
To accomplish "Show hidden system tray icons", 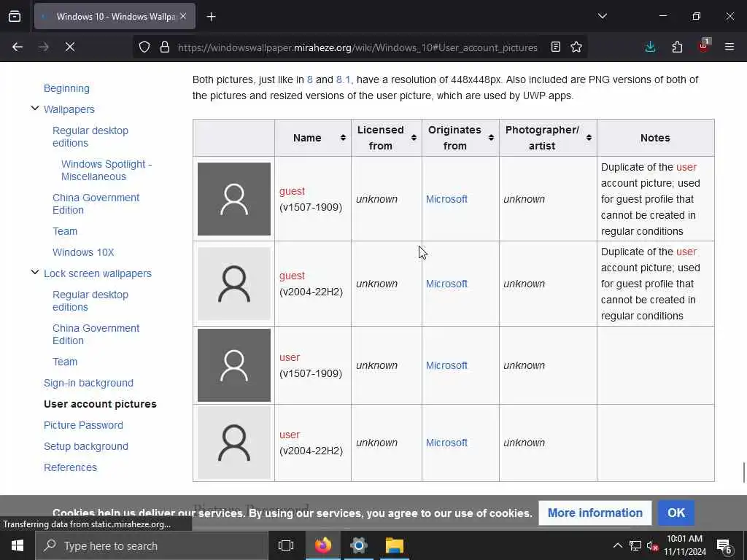I will (617, 545).
